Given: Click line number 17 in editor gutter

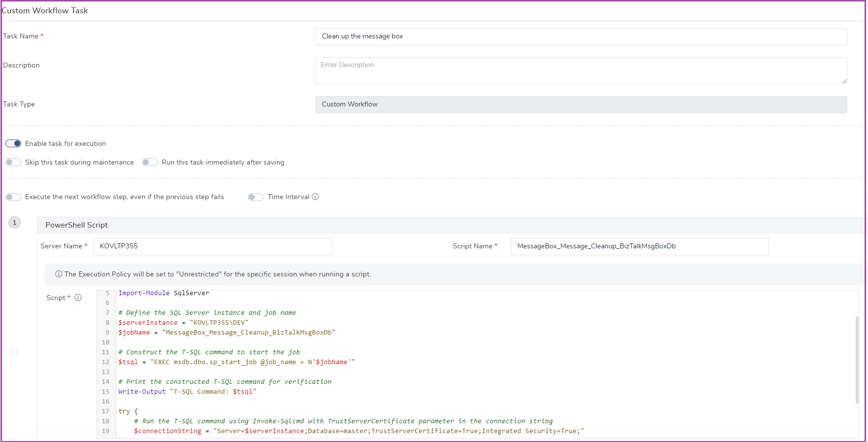Looking at the screenshot, I should tap(105, 411).
